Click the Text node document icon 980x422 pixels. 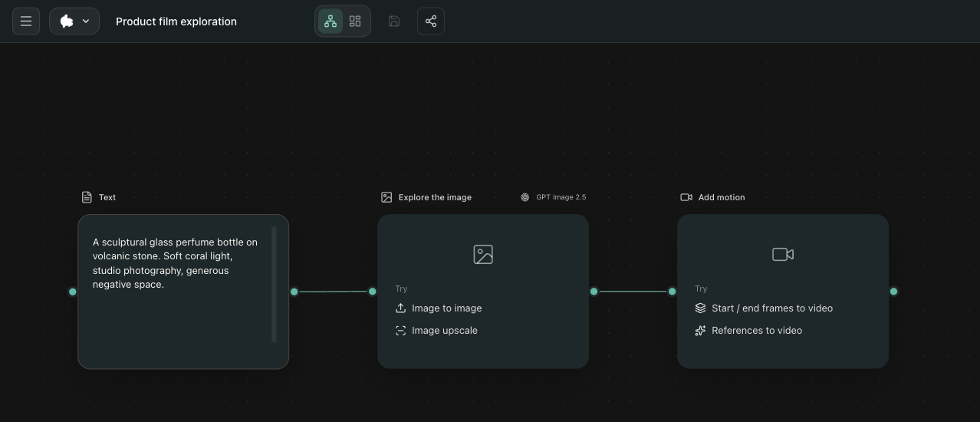pyautogui.click(x=87, y=197)
